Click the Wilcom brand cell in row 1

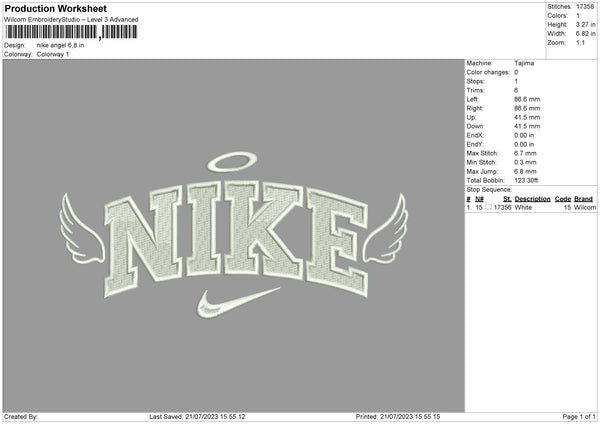coord(585,207)
